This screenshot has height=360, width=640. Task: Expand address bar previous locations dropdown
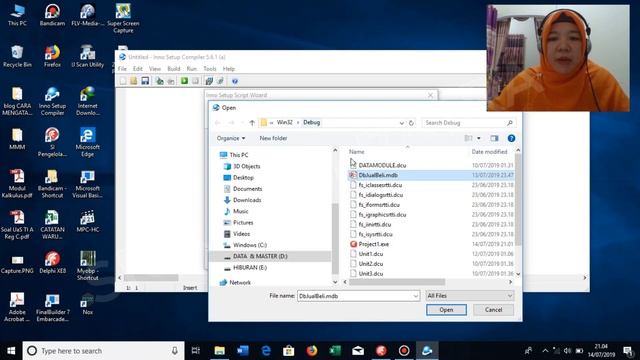[x=401, y=123]
